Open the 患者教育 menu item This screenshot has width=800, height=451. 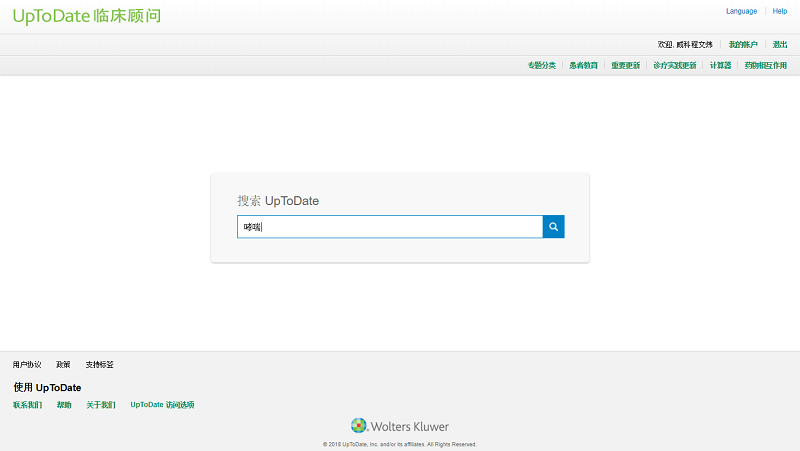point(583,65)
